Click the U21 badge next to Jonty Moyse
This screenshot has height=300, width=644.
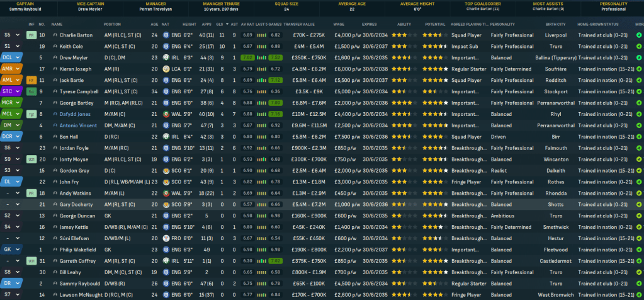tap(31, 159)
